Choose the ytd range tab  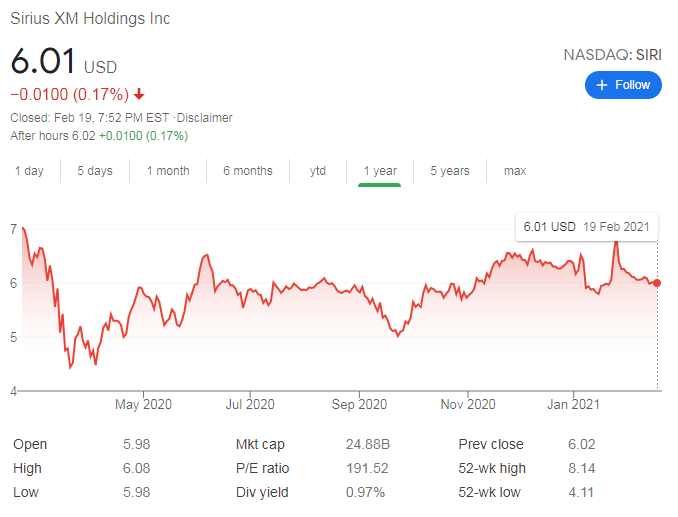tap(318, 171)
